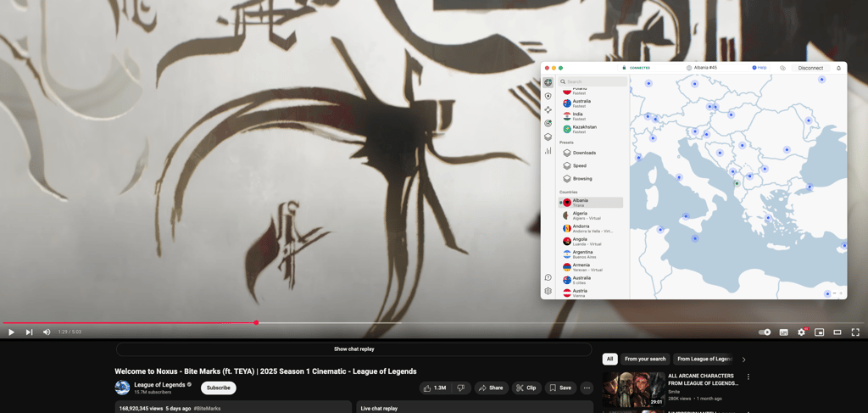Like the video with 1.3M likes
Screen dimensions: 868x413
pos(436,388)
